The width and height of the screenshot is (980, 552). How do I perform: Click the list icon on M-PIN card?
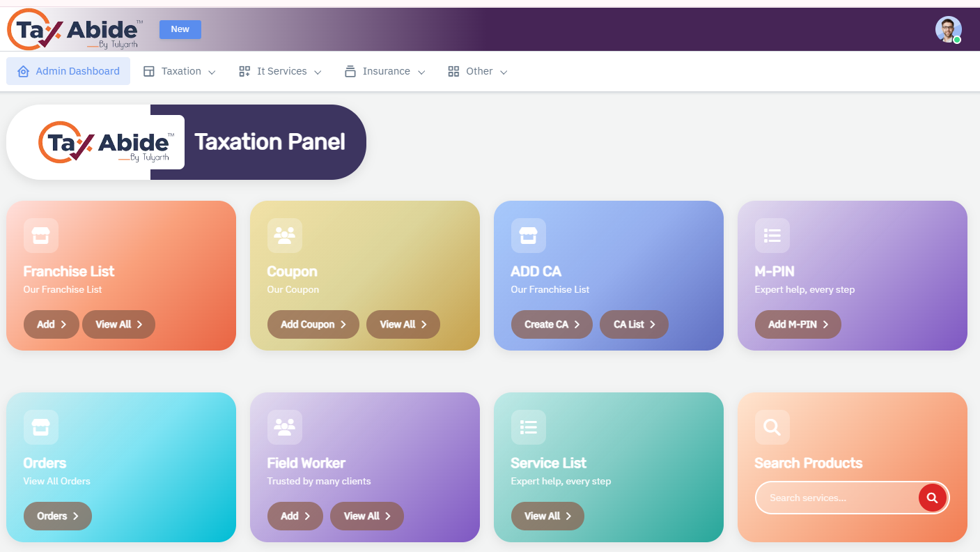[x=772, y=236]
